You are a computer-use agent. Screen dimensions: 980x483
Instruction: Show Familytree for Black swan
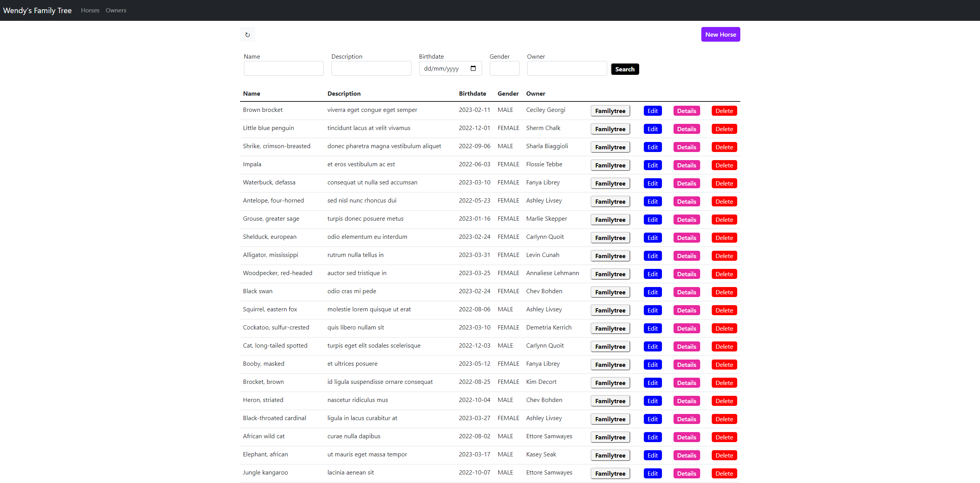coord(610,292)
